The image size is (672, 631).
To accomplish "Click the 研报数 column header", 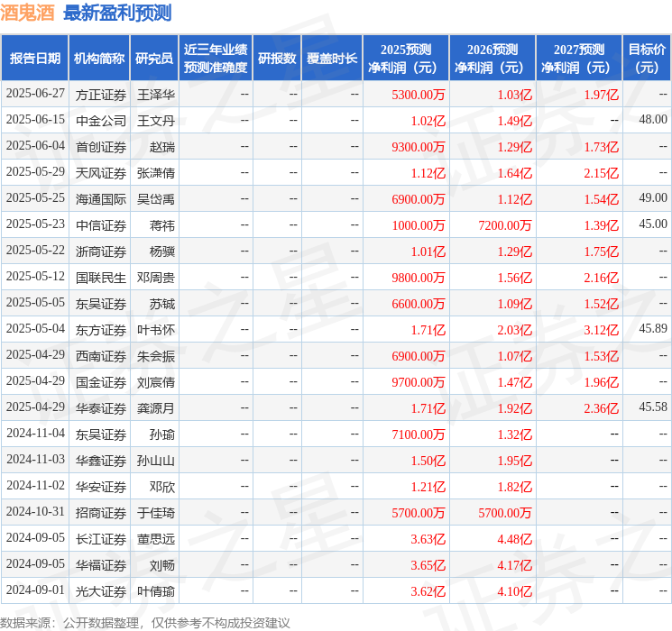I will tap(277, 59).
